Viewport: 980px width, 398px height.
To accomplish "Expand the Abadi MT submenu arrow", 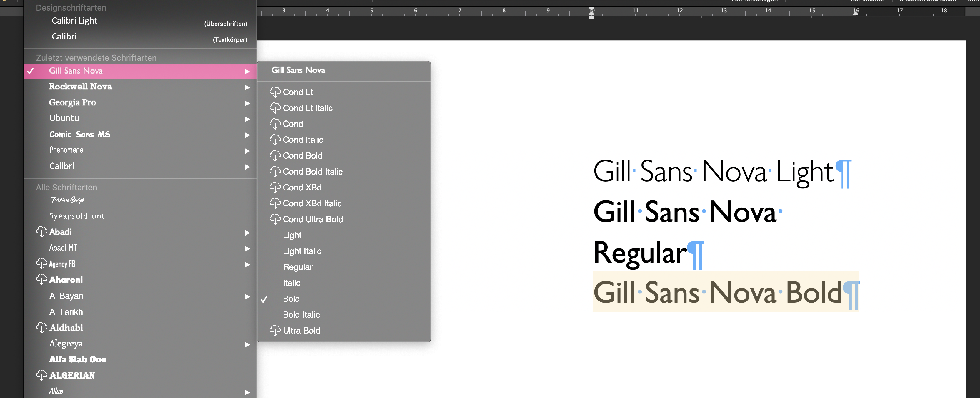I will [x=247, y=249].
